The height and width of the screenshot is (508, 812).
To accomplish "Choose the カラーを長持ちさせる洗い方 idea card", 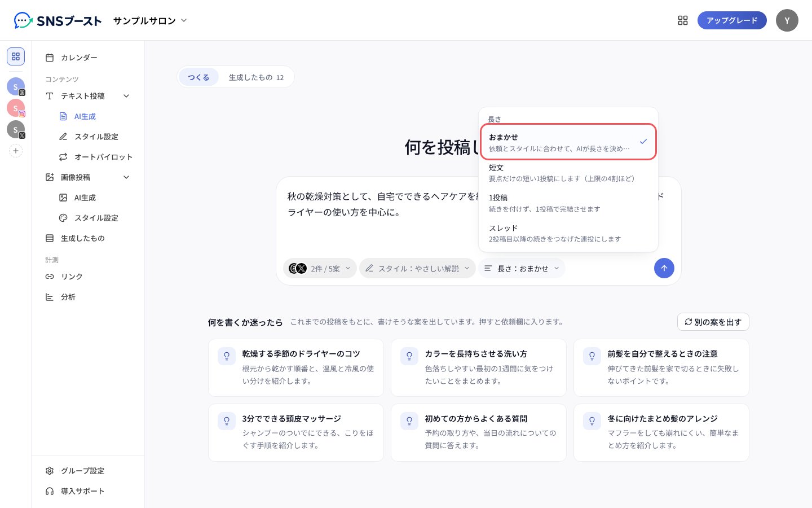I will click(479, 367).
